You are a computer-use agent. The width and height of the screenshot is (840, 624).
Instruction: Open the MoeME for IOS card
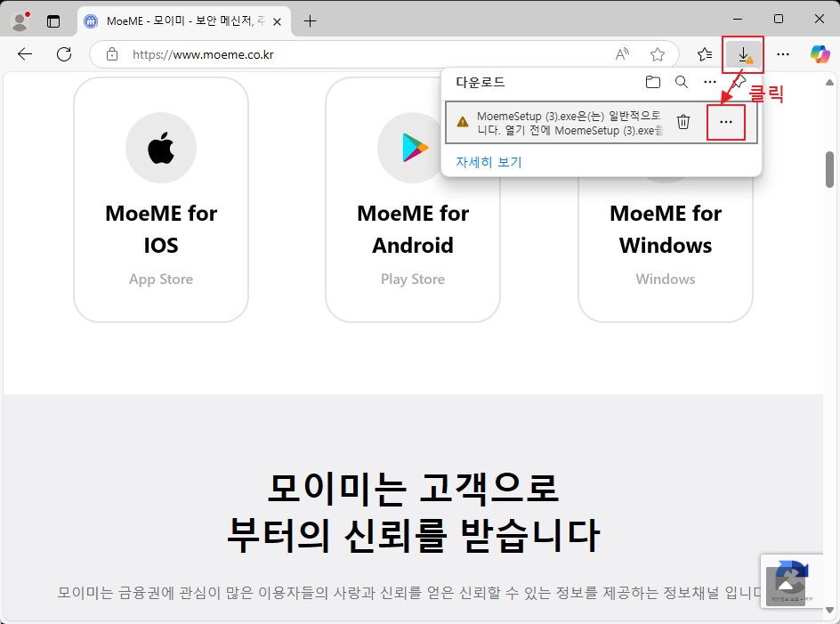pyautogui.click(x=161, y=200)
